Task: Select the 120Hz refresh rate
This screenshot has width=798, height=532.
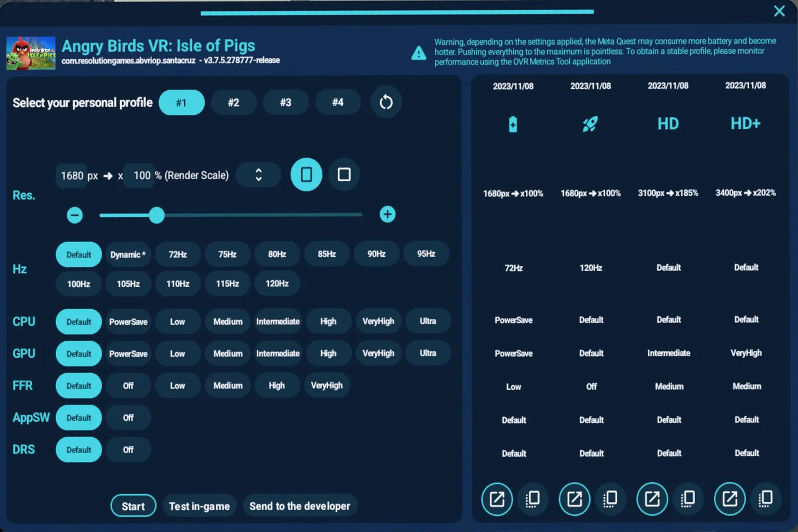Action: [277, 284]
